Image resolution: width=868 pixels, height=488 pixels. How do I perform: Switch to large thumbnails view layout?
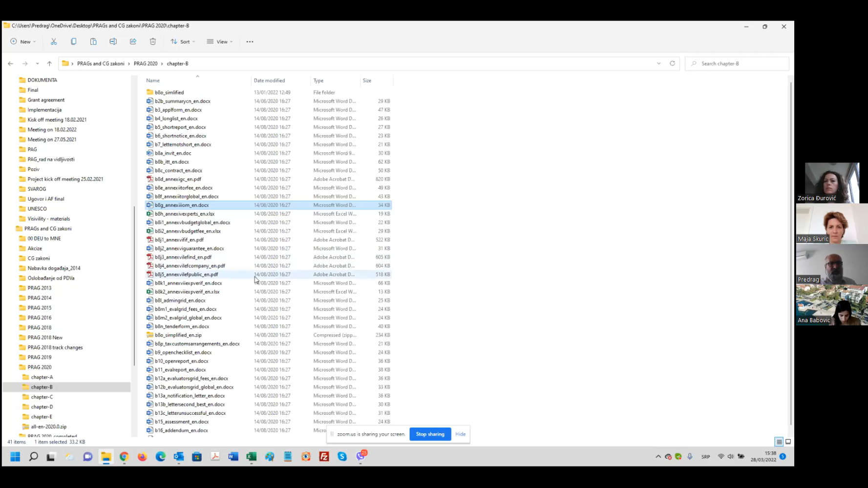click(788, 442)
